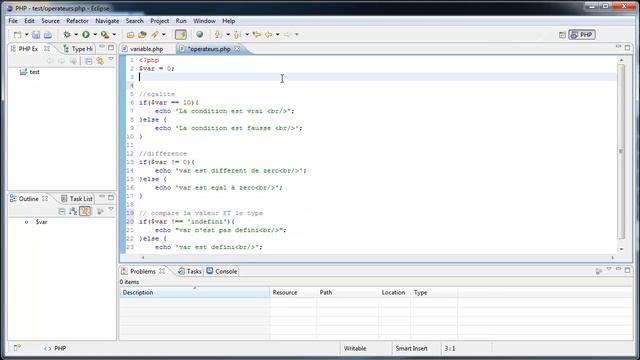Viewport: 640px width, 360px height.
Task: Click the green Run icon
Action: 86,35
